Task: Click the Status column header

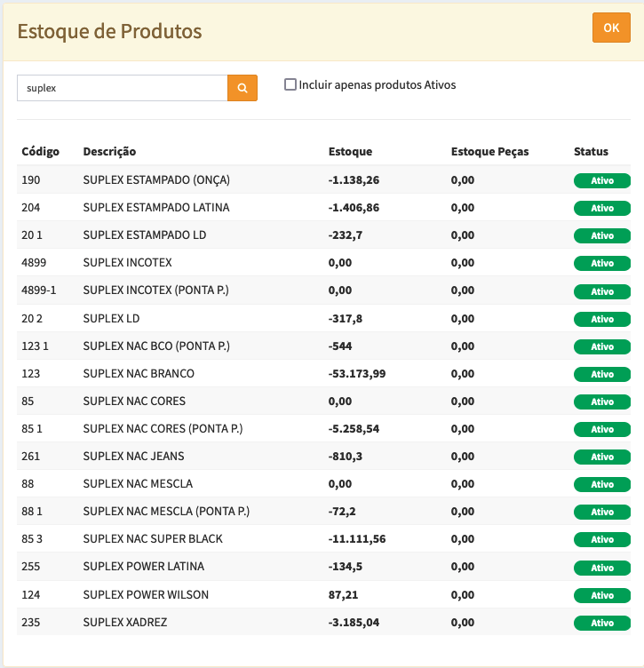Action: [x=591, y=152]
